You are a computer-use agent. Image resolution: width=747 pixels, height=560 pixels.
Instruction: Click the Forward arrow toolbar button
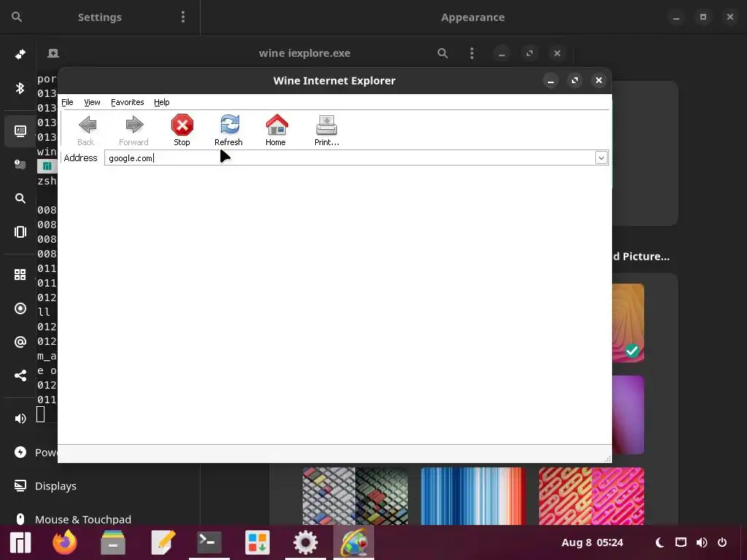coord(134,130)
